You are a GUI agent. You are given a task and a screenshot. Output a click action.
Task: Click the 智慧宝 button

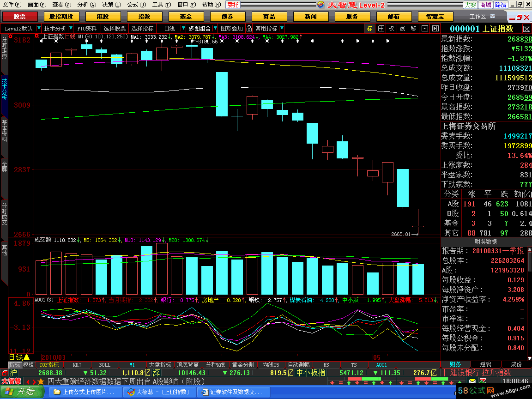pyautogui.click(x=435, y=16)
